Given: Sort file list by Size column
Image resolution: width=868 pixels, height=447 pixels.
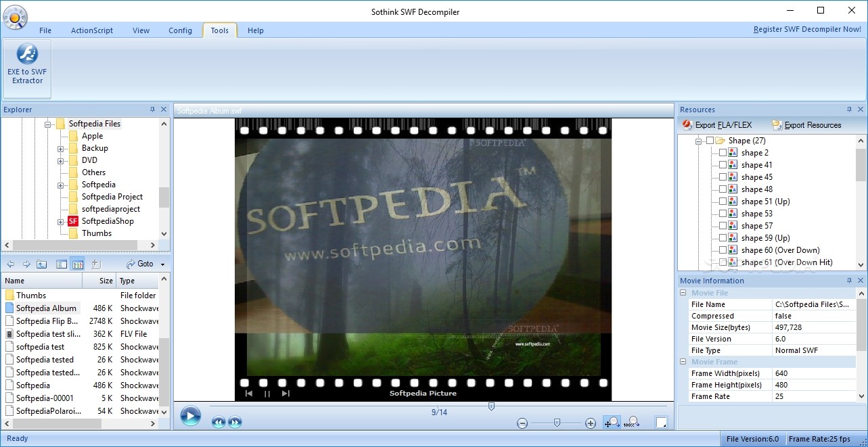Looking at the screenshot, I should coord(99,281).
